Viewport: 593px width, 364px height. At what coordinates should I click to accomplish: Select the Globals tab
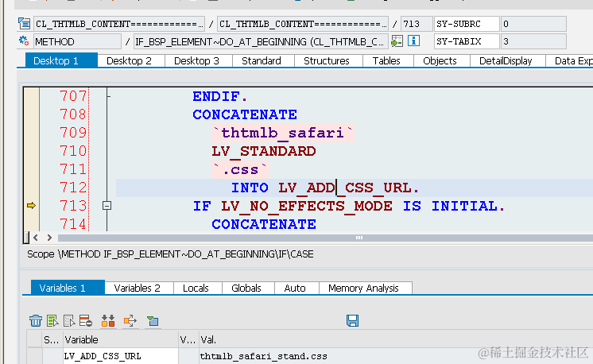point(246,288)
